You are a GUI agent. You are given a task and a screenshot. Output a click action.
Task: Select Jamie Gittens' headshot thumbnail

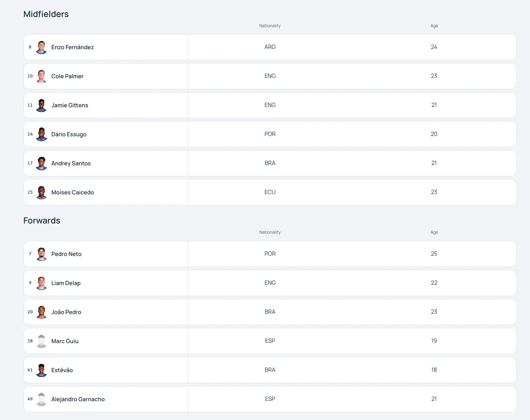[x=41, y=105]
